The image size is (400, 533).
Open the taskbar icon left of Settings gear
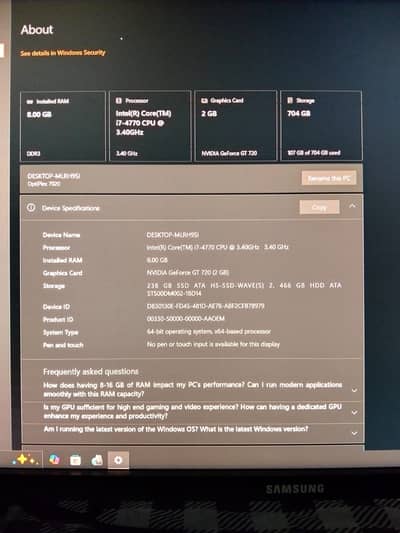point(97,460)
